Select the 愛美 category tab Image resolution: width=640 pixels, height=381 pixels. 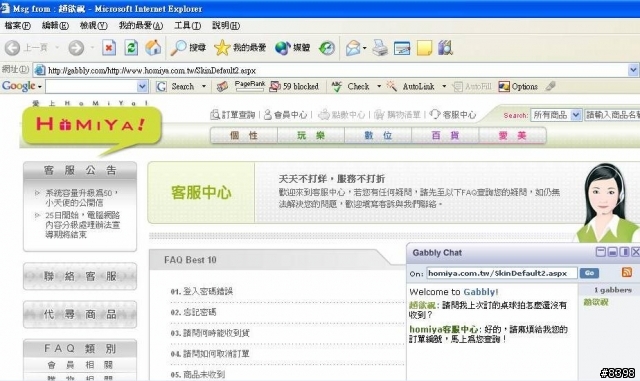512,136
